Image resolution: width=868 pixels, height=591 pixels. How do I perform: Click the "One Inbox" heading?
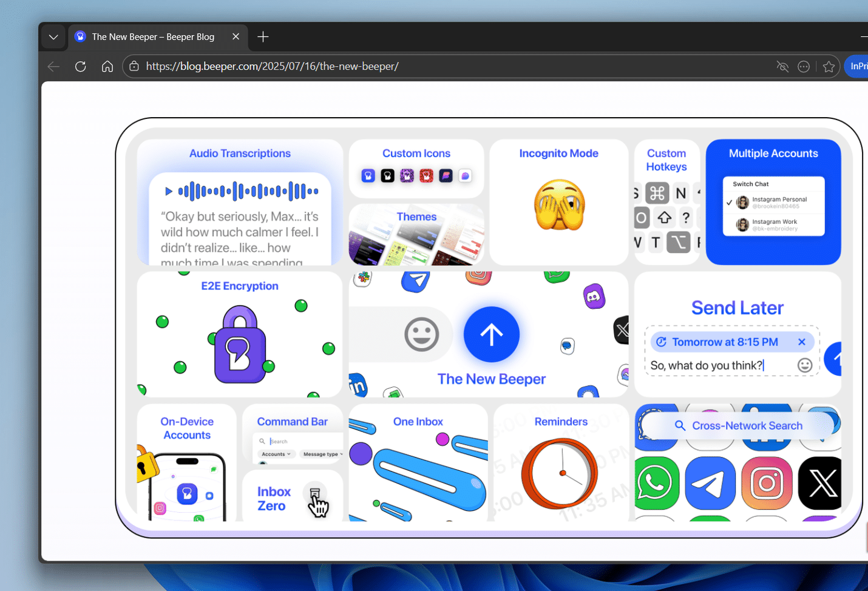click(418, 422)
